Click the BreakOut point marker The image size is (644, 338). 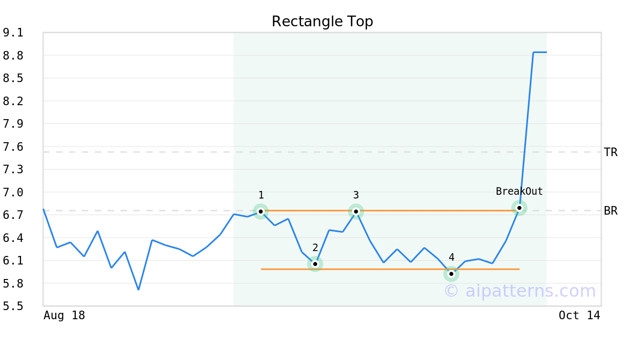(519, 208)
